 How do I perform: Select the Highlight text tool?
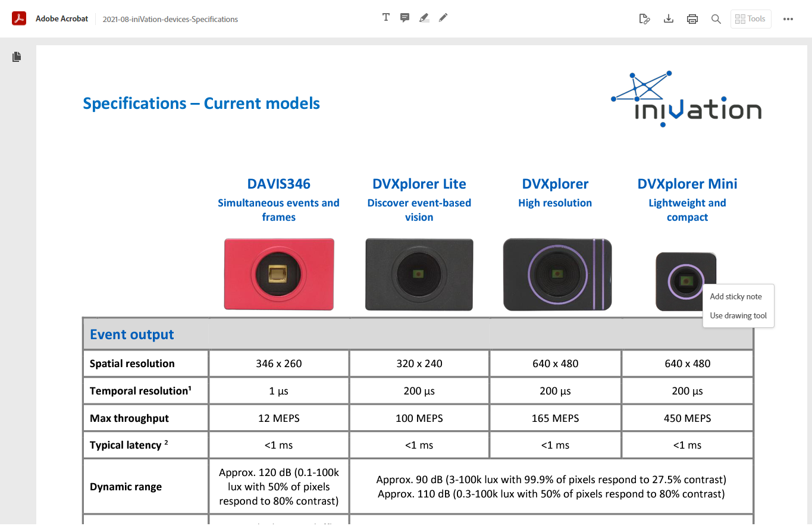click(x=424, y=18)
